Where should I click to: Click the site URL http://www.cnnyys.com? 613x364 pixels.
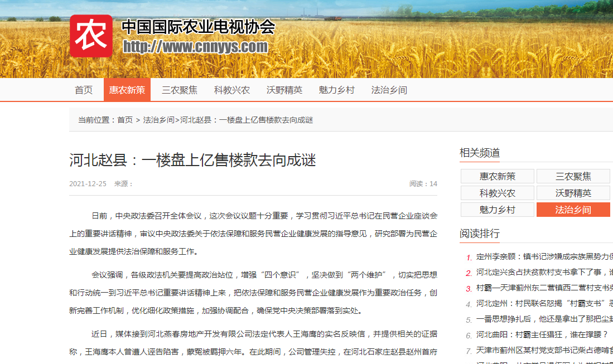point(195,47)
